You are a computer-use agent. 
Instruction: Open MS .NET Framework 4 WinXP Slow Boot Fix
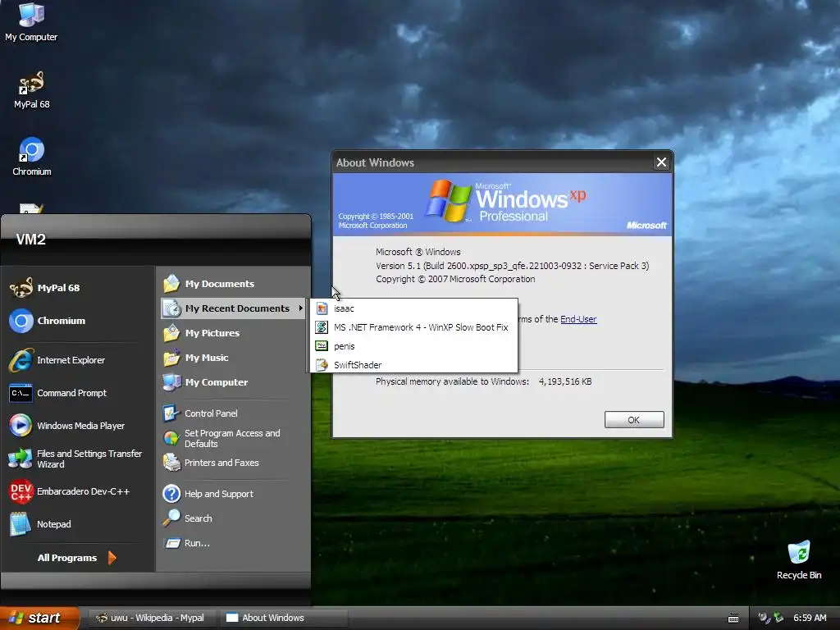coord(414,327)
